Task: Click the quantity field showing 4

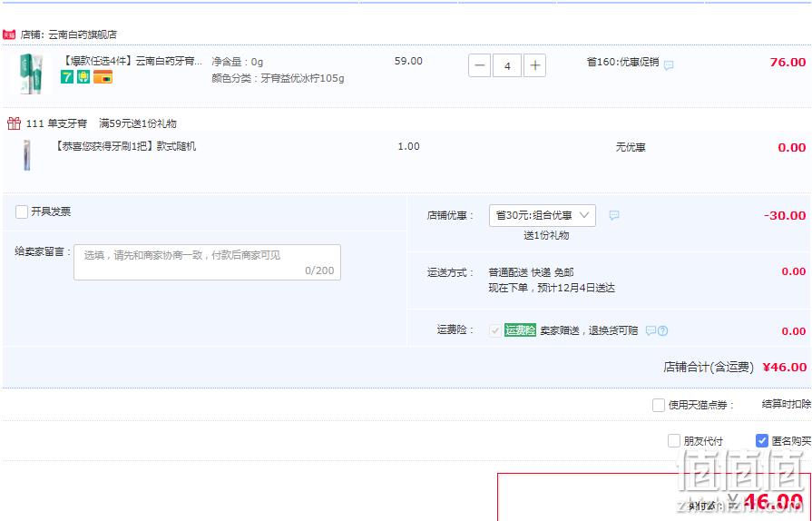Action: pos(507,65)
